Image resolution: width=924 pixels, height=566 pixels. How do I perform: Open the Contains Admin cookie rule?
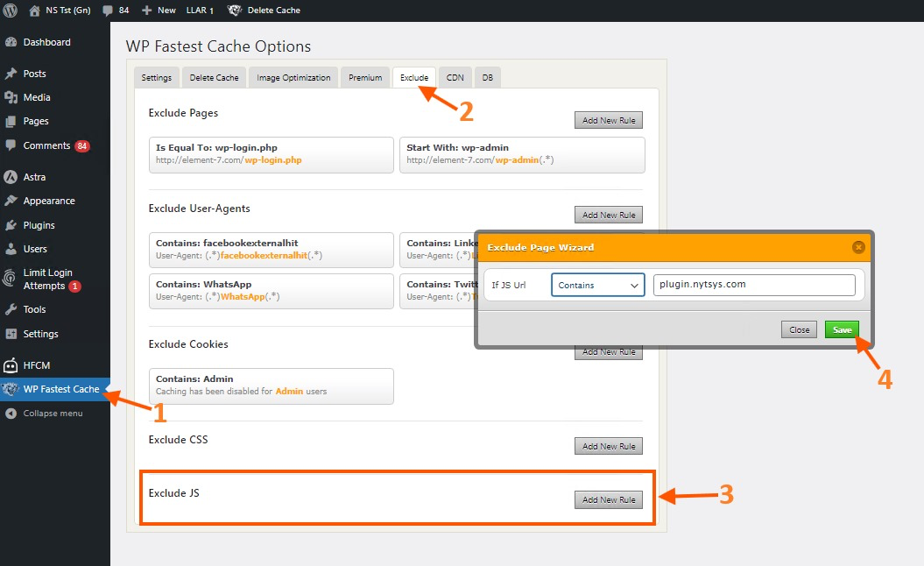coord(272,386)
